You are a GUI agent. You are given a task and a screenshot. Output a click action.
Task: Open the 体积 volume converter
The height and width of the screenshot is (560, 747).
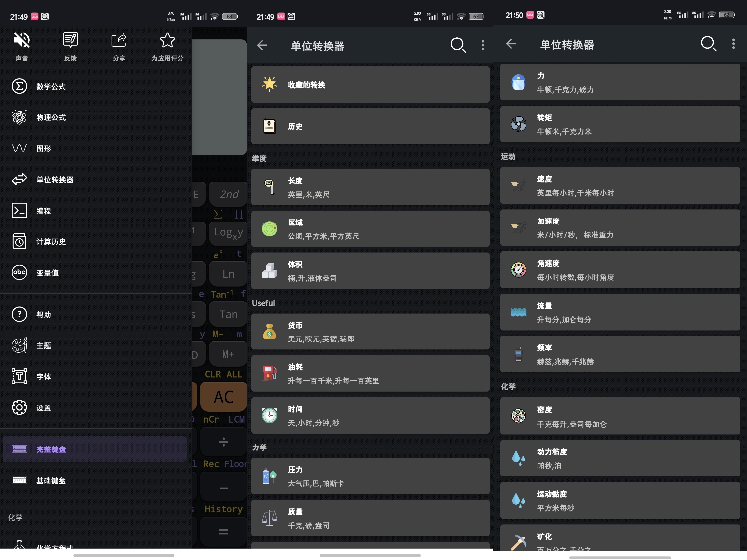click(371, 271)
